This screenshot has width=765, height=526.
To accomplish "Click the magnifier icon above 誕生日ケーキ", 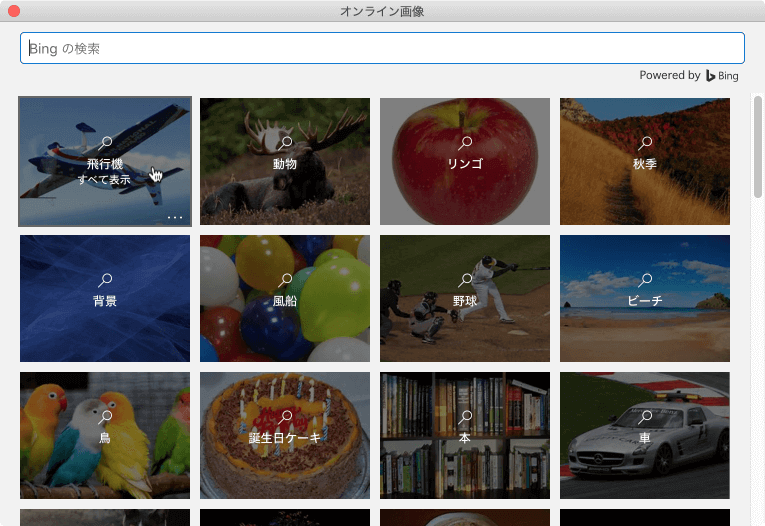I will pos(285,416).
